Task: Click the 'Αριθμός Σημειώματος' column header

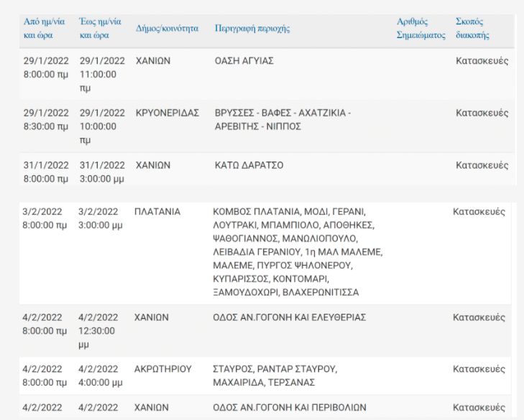Action: coord(421,28)
